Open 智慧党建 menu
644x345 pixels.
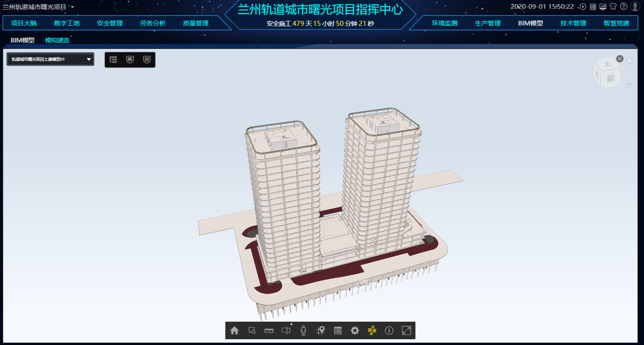click(x=617, y=23)
